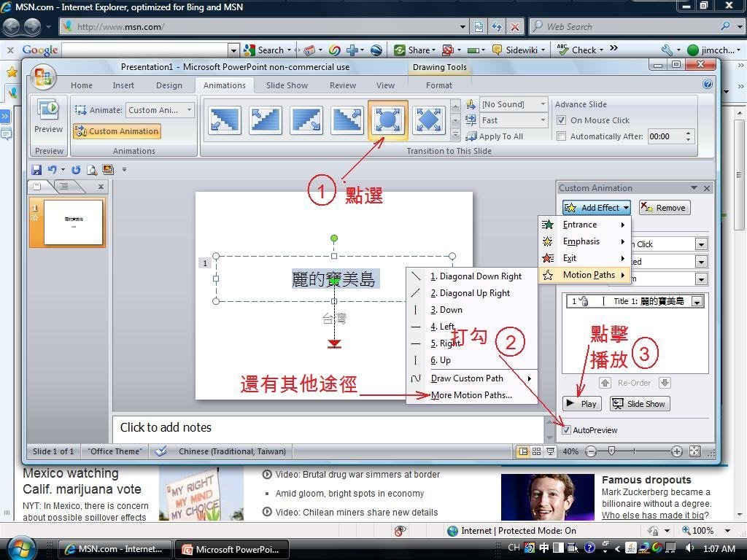The image size is (747, 560).
Task: Open the Home ribbon tab
Action: (x=82, y=85)
